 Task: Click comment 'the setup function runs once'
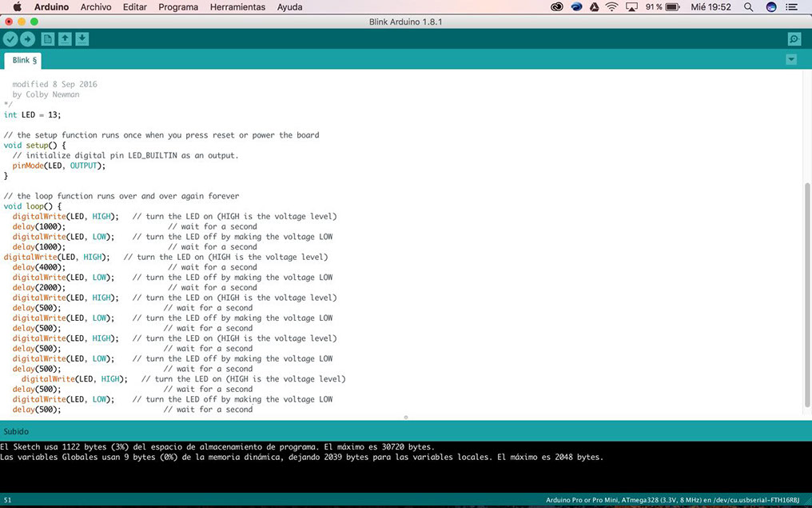pyautogui.click(x=161, y=134)
